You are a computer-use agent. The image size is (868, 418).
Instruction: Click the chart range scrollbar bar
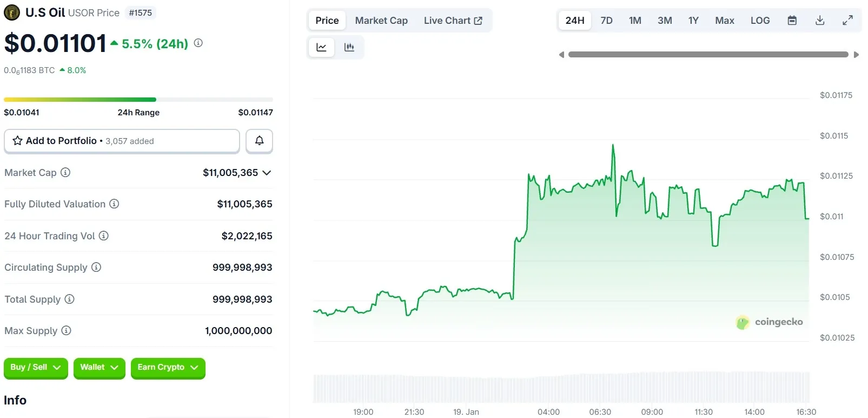[708, 55]
